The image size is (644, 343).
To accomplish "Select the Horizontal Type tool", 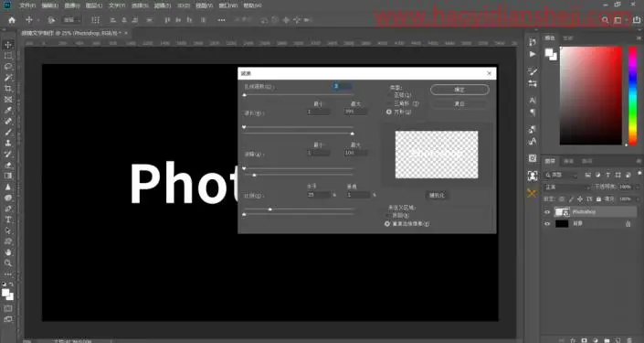I will [8, 220].
